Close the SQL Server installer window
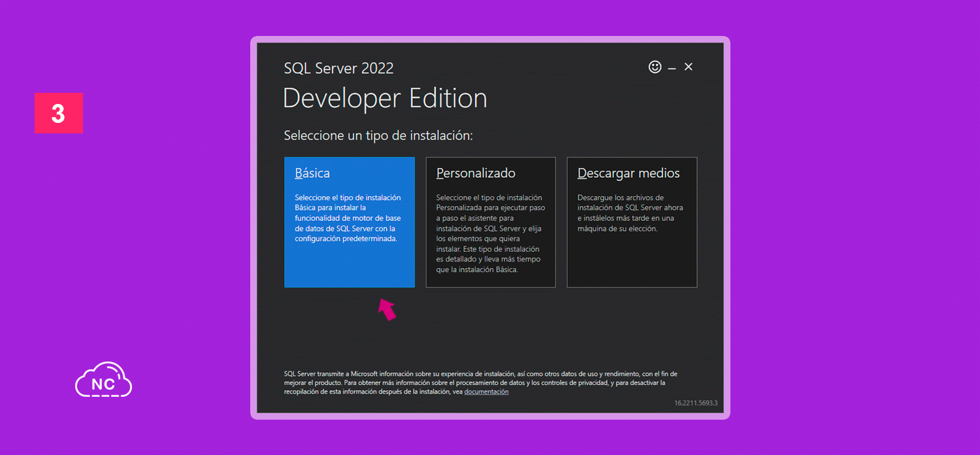980x455 pixels. click(x=689, y=67)
